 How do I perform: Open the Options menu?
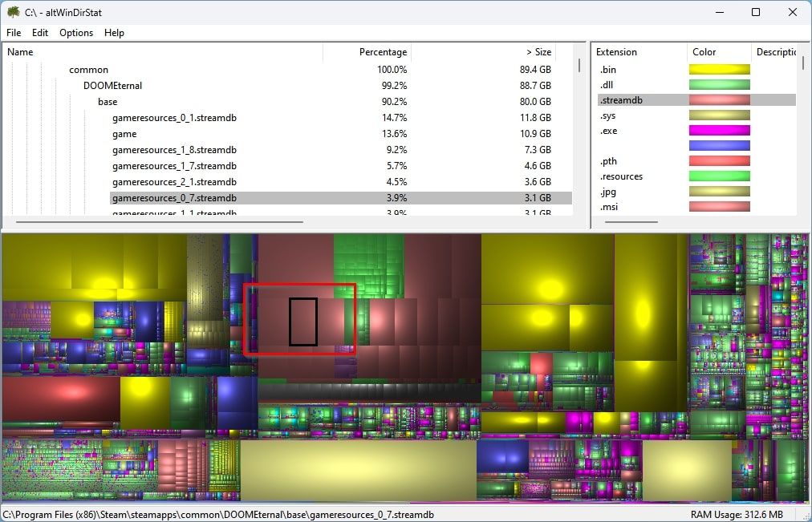pyautogui.click(x=76, y=33)
